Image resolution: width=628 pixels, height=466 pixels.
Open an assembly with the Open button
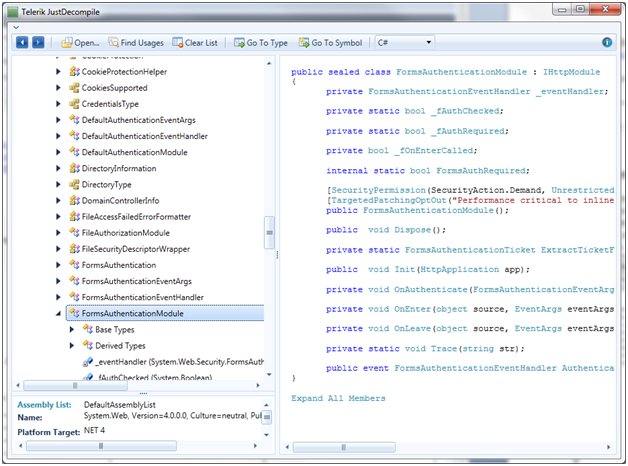[80, 42]
